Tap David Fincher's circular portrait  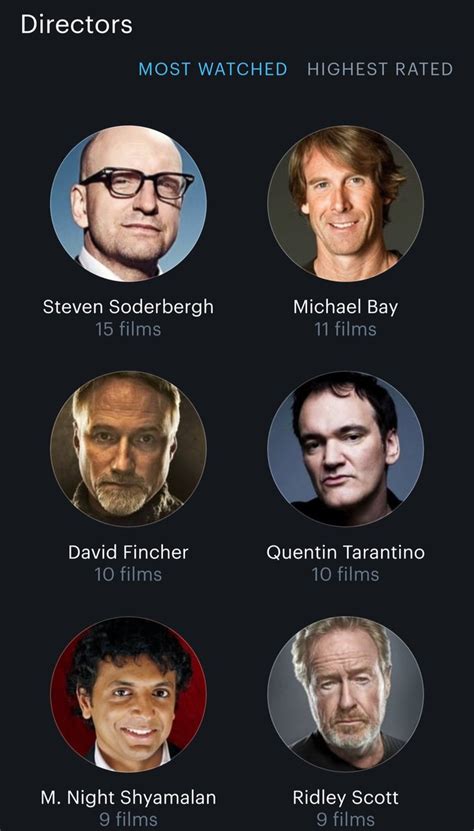click(128, 448)
